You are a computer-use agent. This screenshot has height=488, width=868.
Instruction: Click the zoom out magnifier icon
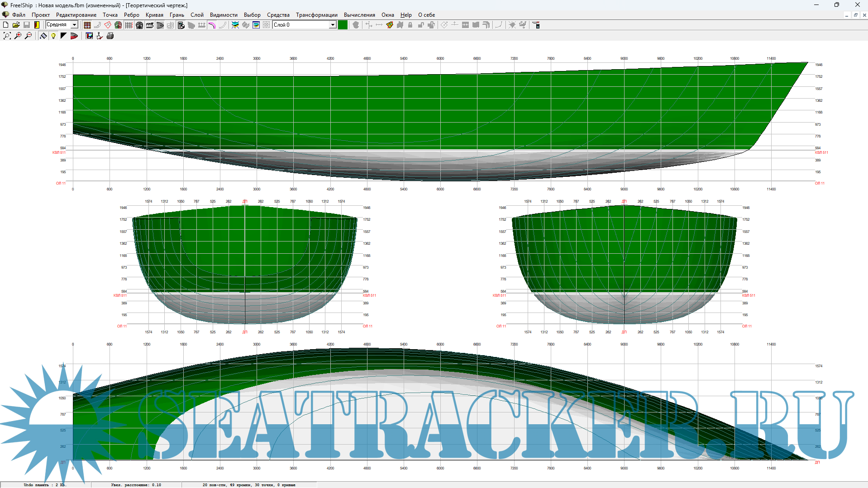[29, 36]
